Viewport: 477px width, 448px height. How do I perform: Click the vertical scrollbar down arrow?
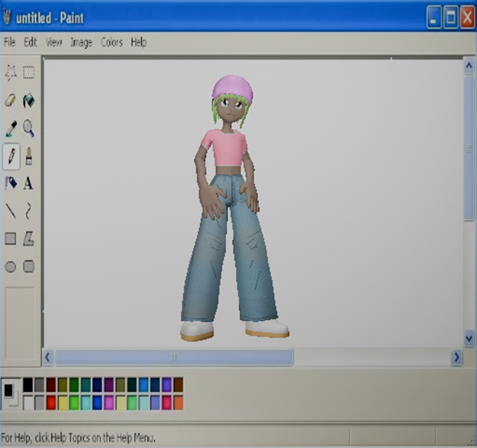click(x=469, y=338)
